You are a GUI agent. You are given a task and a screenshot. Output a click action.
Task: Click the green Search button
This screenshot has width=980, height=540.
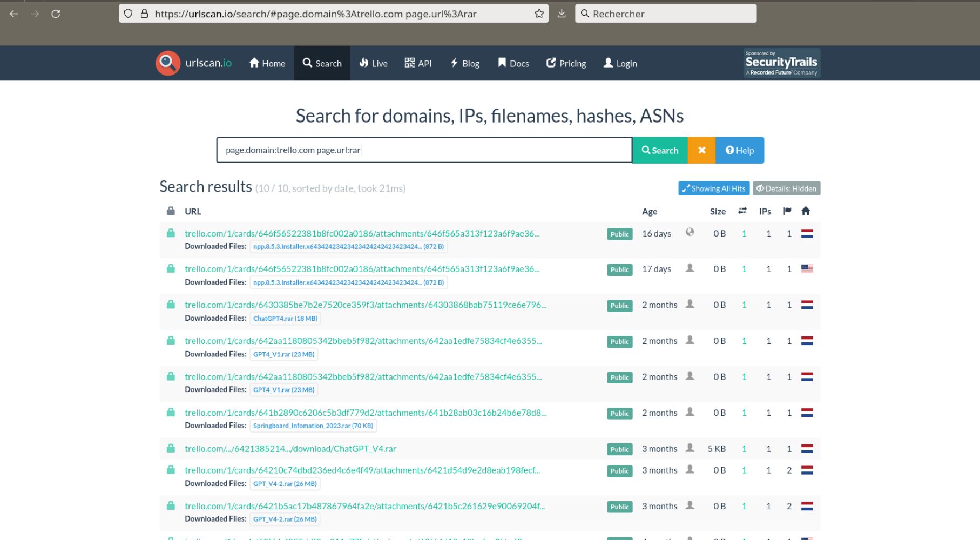pyautogui.click(x=659, y=151)
